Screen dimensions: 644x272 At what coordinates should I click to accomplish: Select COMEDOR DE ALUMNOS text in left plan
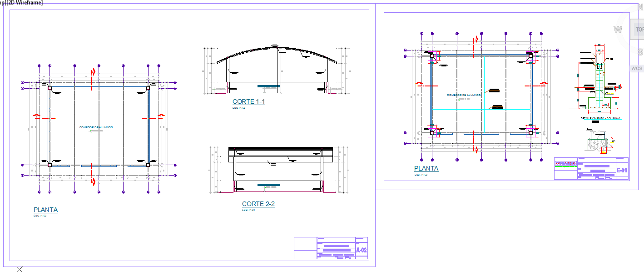[x=95, y=127]
